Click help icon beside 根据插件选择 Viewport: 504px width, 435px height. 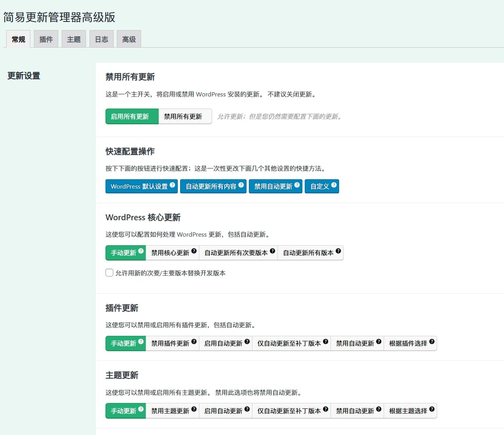(432, 342)
